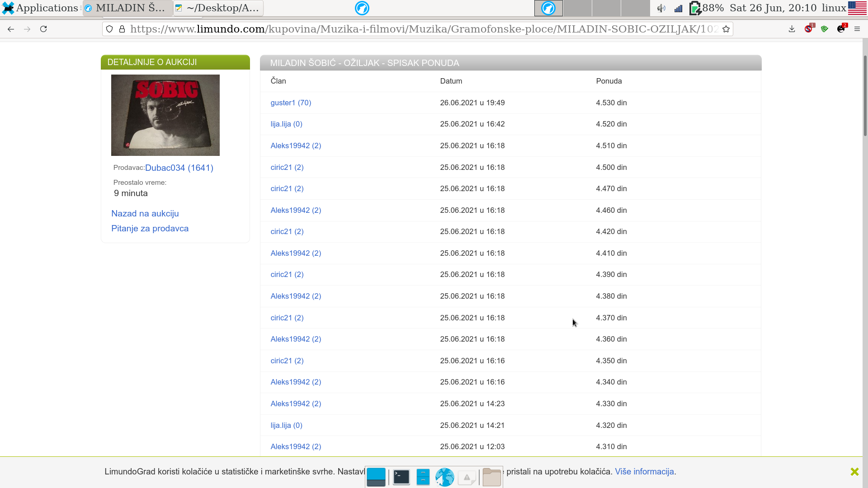
Task: Click the browser back arrow
Action: 11,29
